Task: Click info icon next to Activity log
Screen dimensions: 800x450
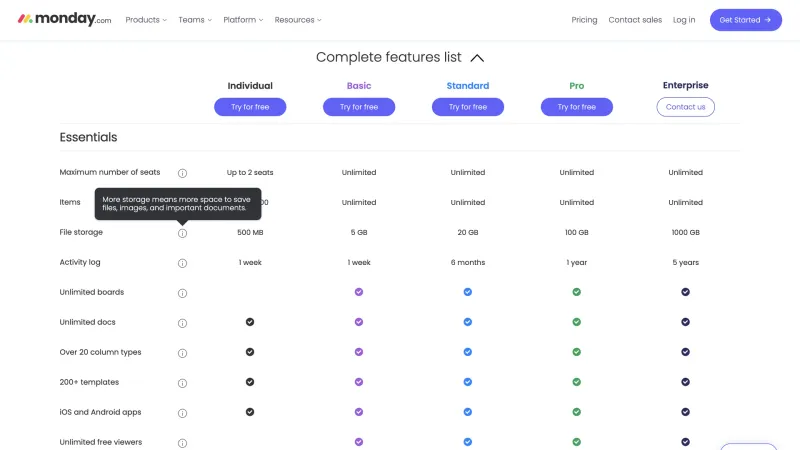Action: 182,263
